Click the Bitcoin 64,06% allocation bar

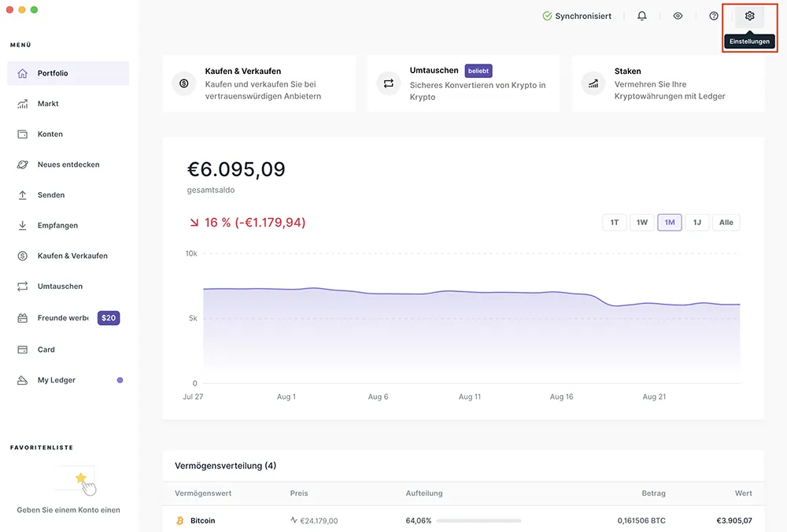click(x=478, y=521)
